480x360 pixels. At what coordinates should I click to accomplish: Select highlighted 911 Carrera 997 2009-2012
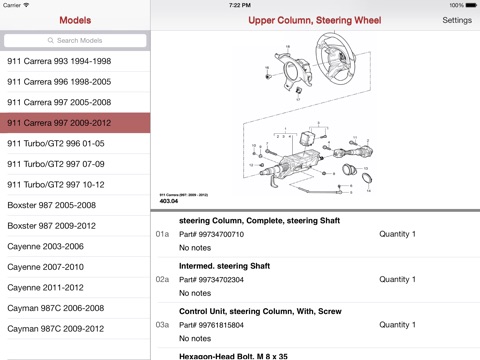tap(75, 123)
